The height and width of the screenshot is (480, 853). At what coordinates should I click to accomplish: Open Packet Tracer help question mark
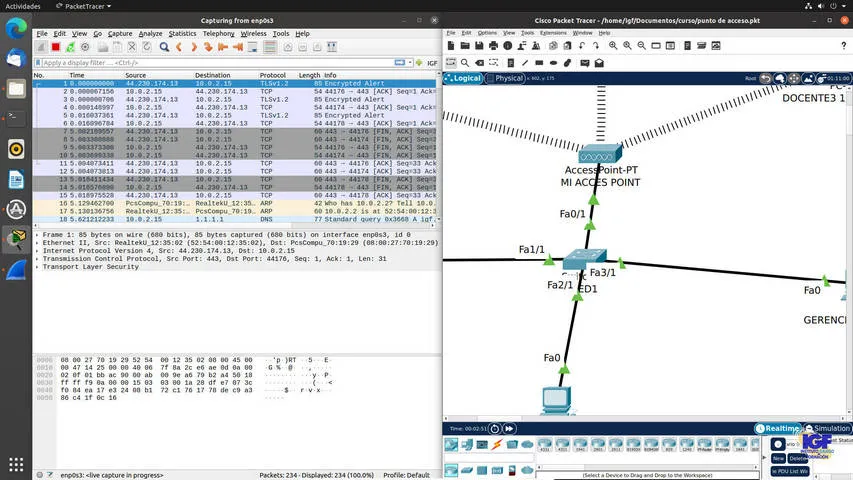(x=844, y=46)
